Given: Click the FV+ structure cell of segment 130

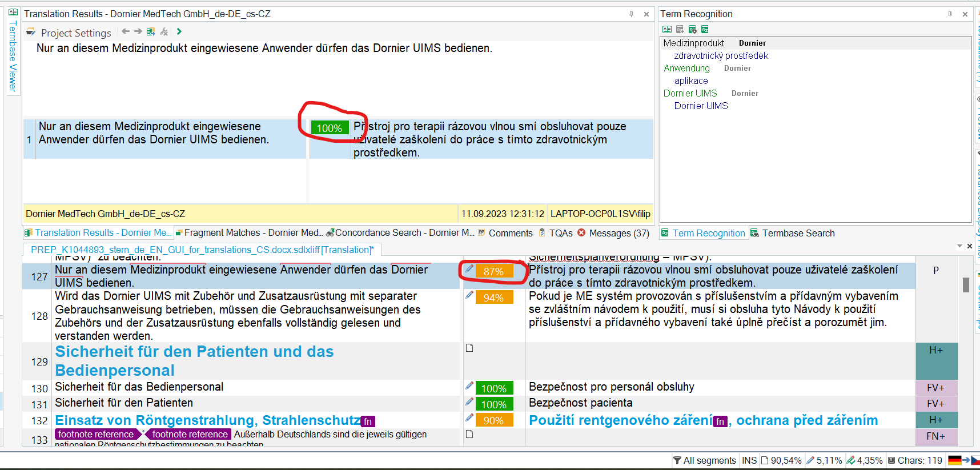Looking at the screenshot, I should [x=936, y=388].
